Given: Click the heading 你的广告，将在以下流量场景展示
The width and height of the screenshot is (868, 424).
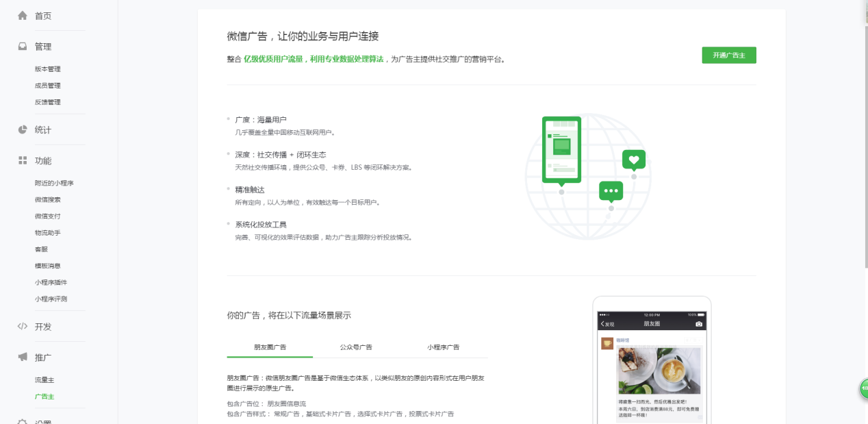Looking at the screenshot, I should pos(289,316).
